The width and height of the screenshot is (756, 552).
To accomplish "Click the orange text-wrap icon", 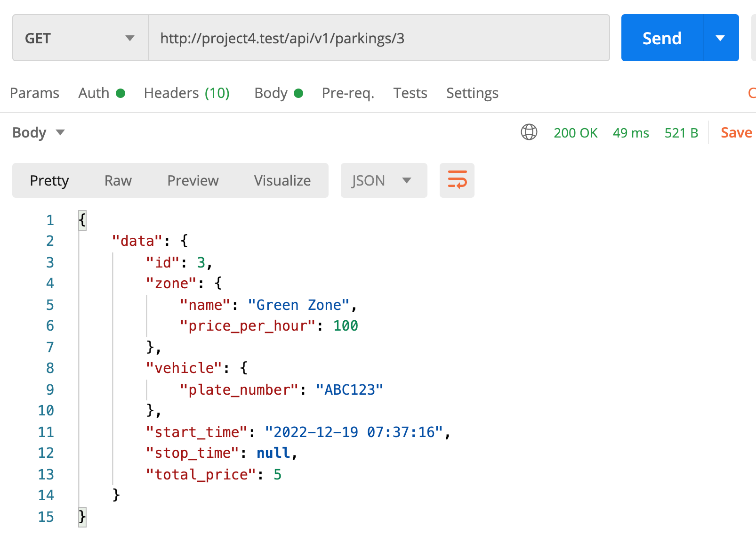I will (457, 180).
